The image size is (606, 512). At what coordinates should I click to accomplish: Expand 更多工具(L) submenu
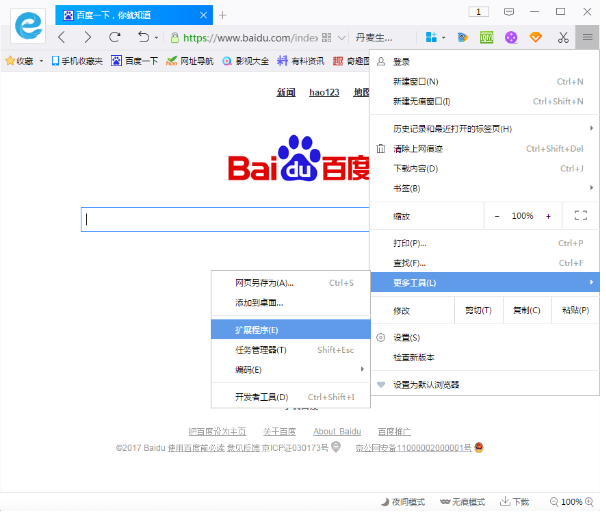(485, 282)
